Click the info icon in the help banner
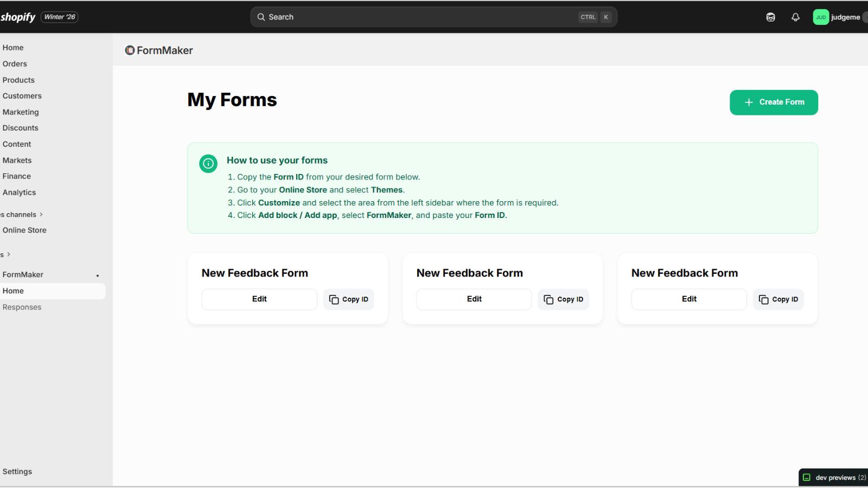 point(208,163)
